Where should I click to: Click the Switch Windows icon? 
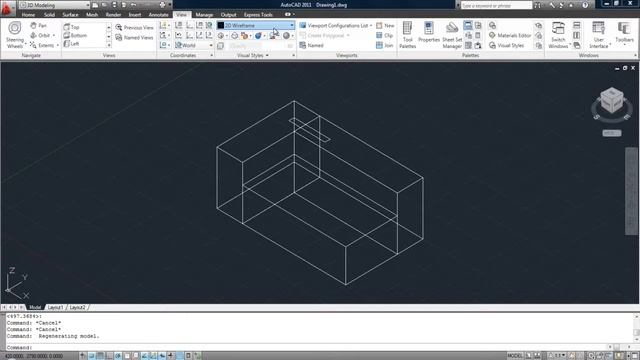point(558,35)
